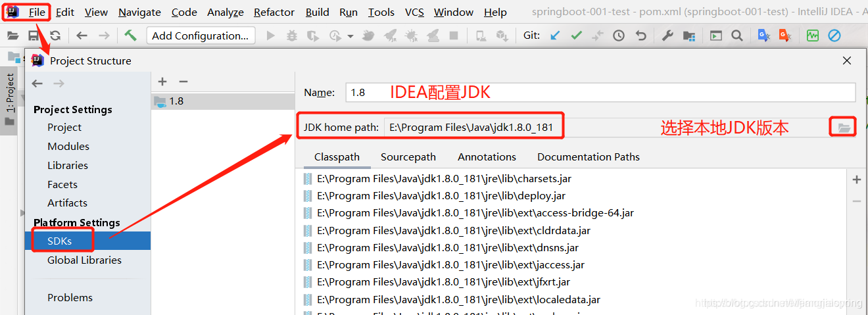Click the green monitor toolbar icon

(813, 36)
